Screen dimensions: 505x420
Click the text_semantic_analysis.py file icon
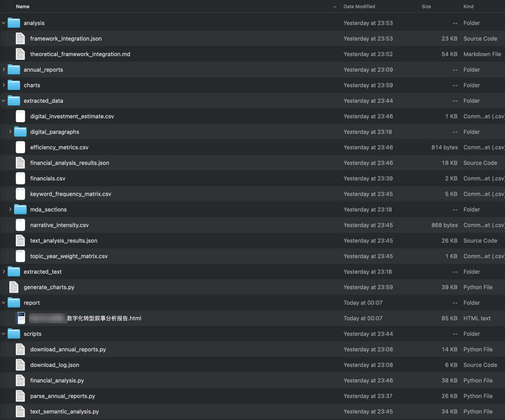(21, 411)
